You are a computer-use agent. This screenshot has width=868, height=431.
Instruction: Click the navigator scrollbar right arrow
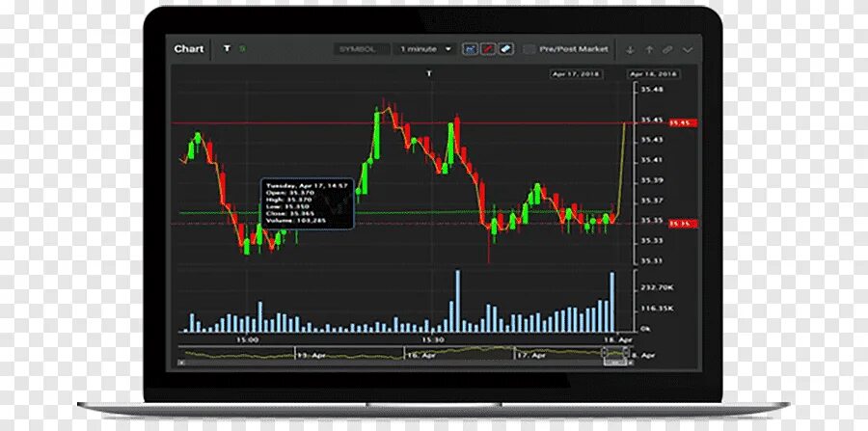[630, 363]
